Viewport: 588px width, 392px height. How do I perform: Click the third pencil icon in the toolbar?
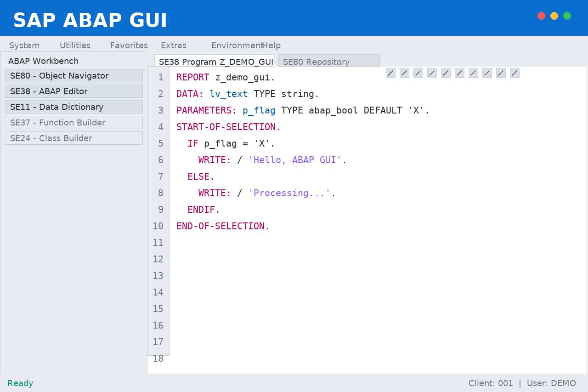click(418, 73)
